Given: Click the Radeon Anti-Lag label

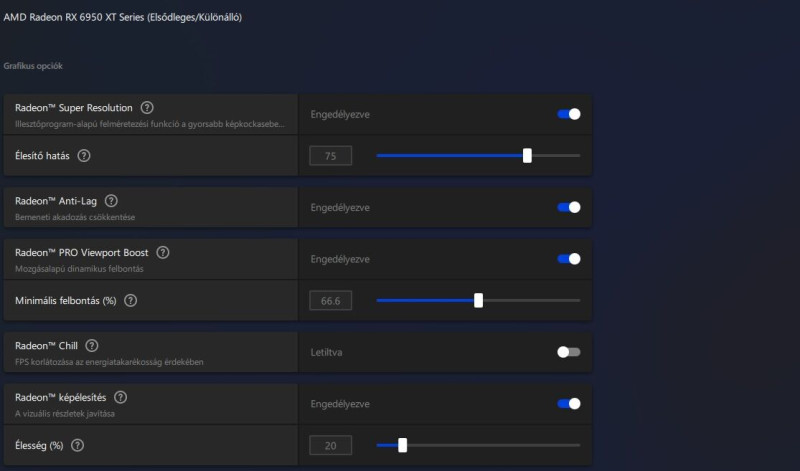Looking at the screenshot, I should [x=56, y=201].
